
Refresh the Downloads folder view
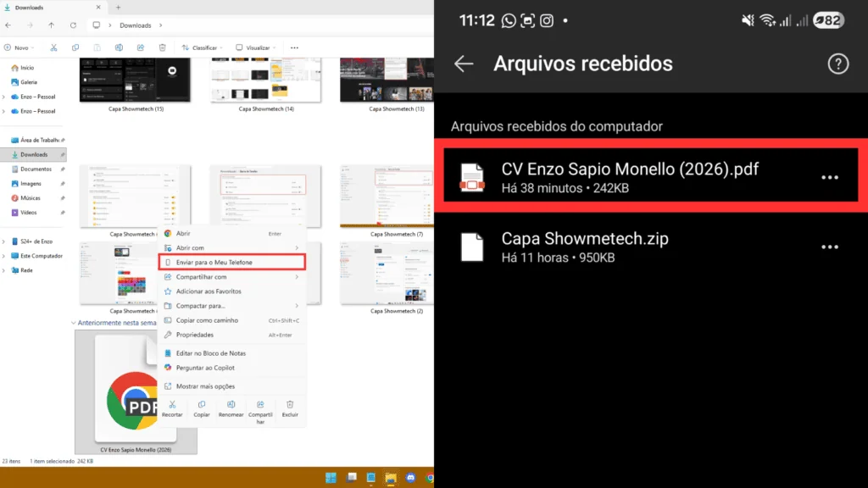(73, 25)
